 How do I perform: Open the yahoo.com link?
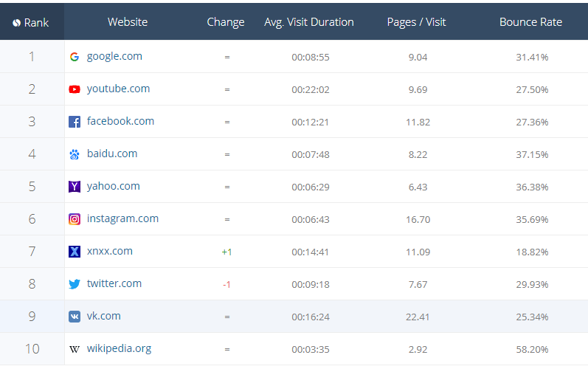coord(114,187)
